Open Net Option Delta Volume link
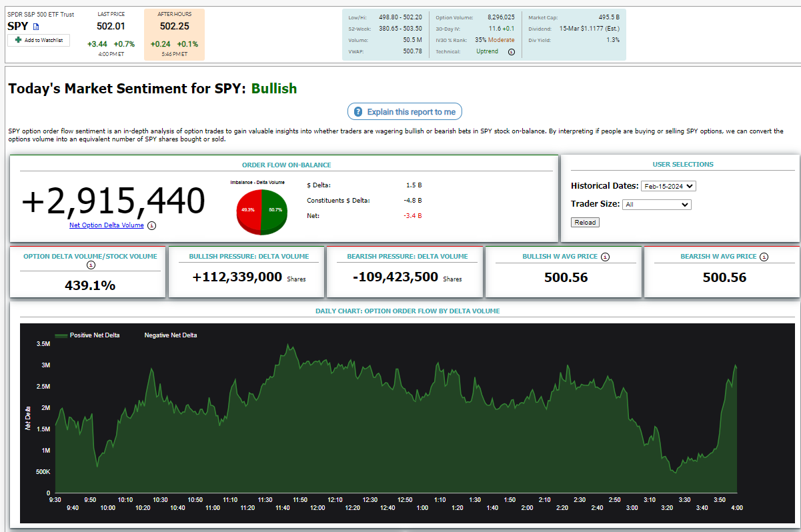 (107, 225)
